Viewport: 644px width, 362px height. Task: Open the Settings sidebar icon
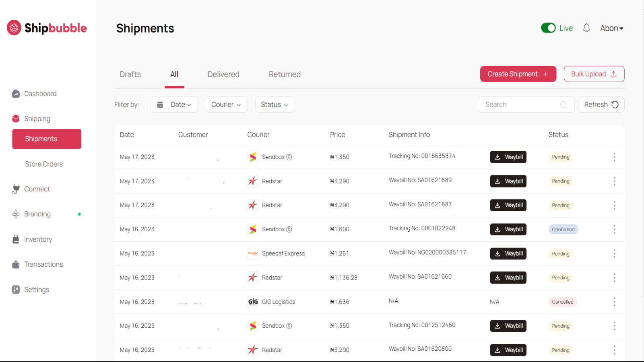(16, 289)
